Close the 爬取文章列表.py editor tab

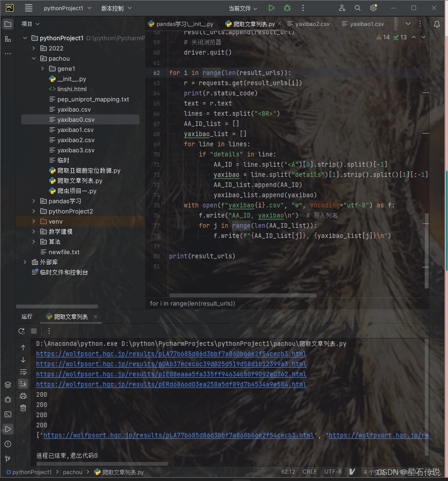[x=279, y=24]
